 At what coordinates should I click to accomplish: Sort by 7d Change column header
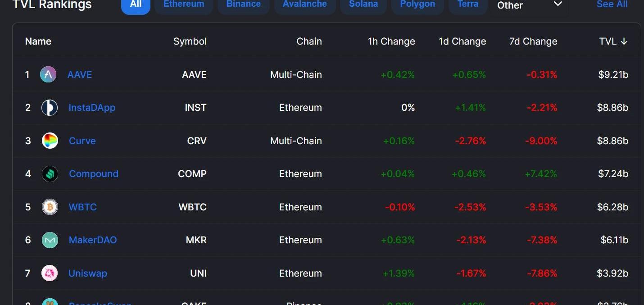(x=533, y=41)
